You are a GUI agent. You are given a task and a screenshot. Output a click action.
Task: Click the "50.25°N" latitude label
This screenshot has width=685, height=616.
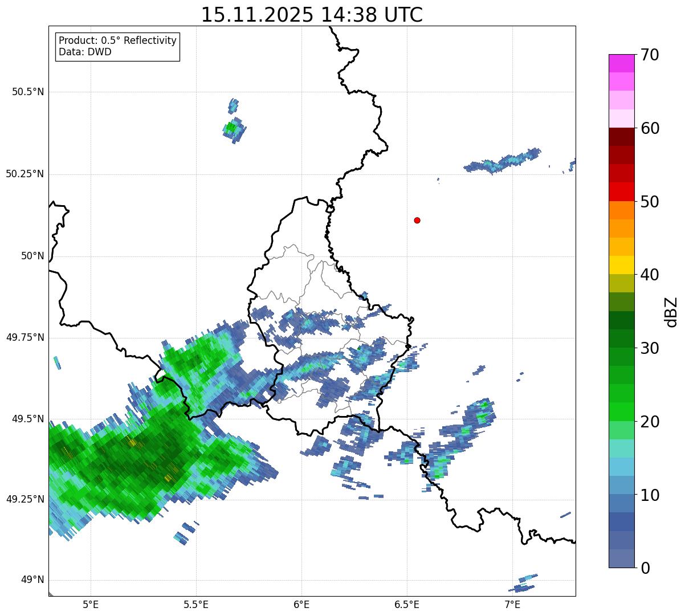pyautogui.click(x=25, y=174)
